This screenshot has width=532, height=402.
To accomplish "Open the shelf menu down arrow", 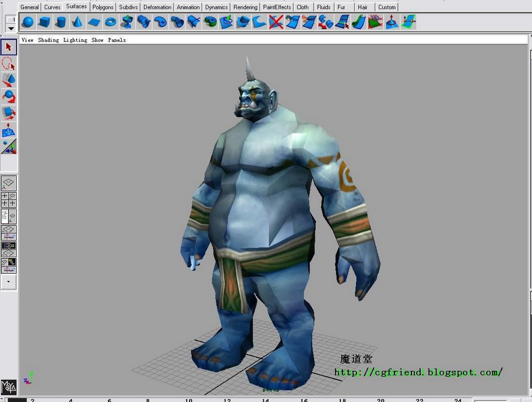I will 11,29.
